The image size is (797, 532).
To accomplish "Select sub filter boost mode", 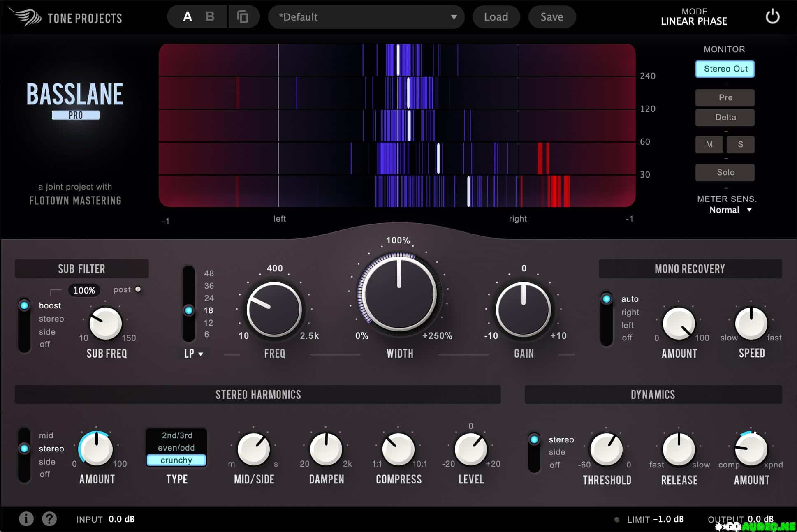I will point(50,305).
